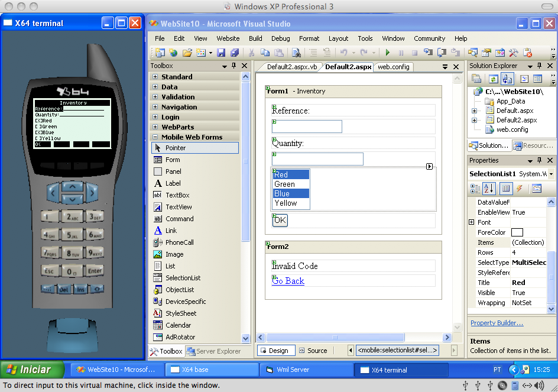Switch to Source view tab

click(x=313, y=351)
